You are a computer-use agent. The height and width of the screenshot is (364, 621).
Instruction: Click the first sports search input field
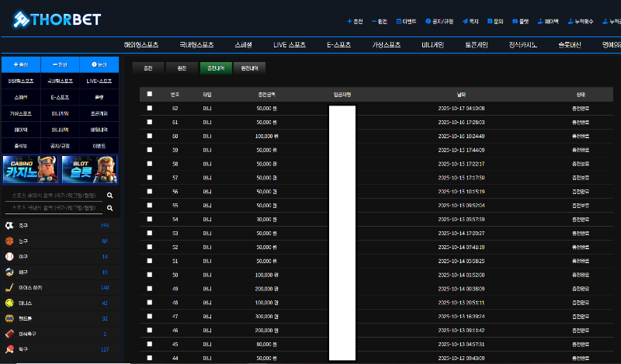(54, 196)
